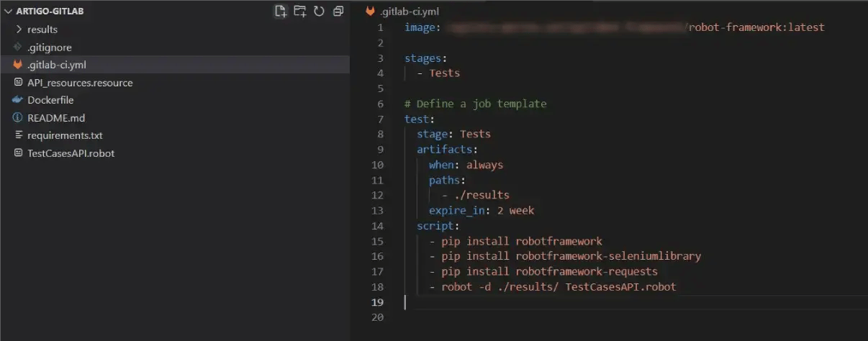
Task: Click line number 14 in the gutter
Action: point(378,226)
